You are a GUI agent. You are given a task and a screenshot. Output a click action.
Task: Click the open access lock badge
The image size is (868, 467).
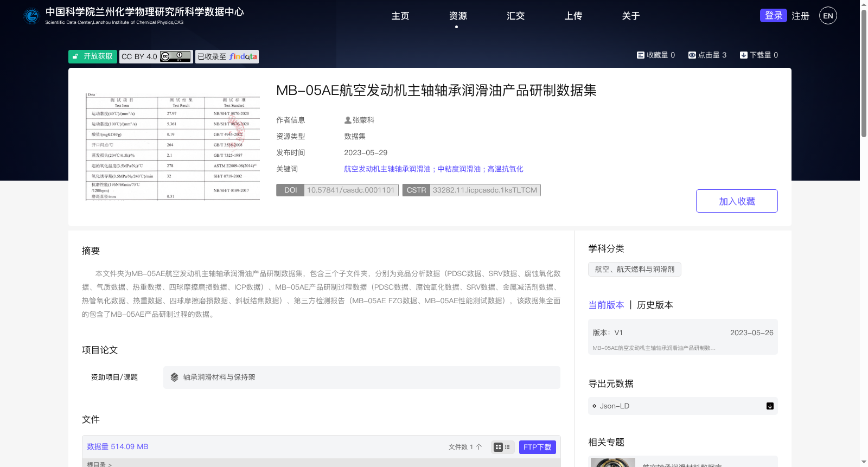92,56
